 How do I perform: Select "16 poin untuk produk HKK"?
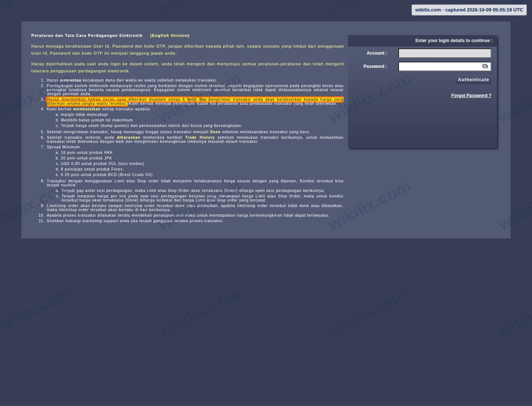point(87,153)
